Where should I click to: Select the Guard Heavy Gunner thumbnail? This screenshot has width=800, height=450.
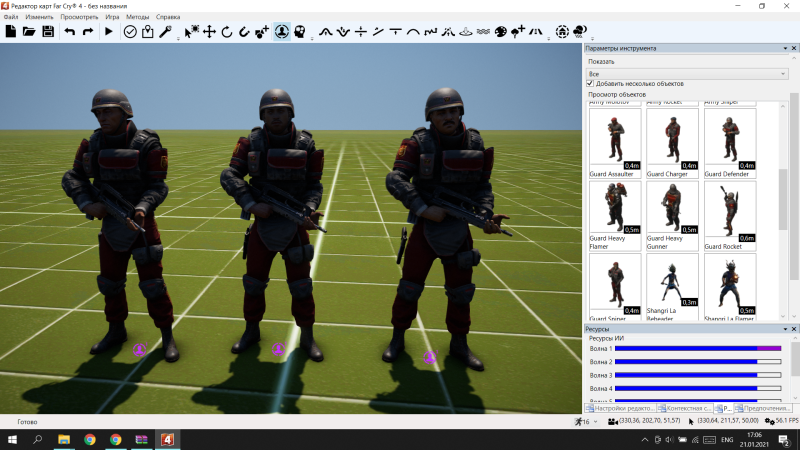tap(672, 216)
